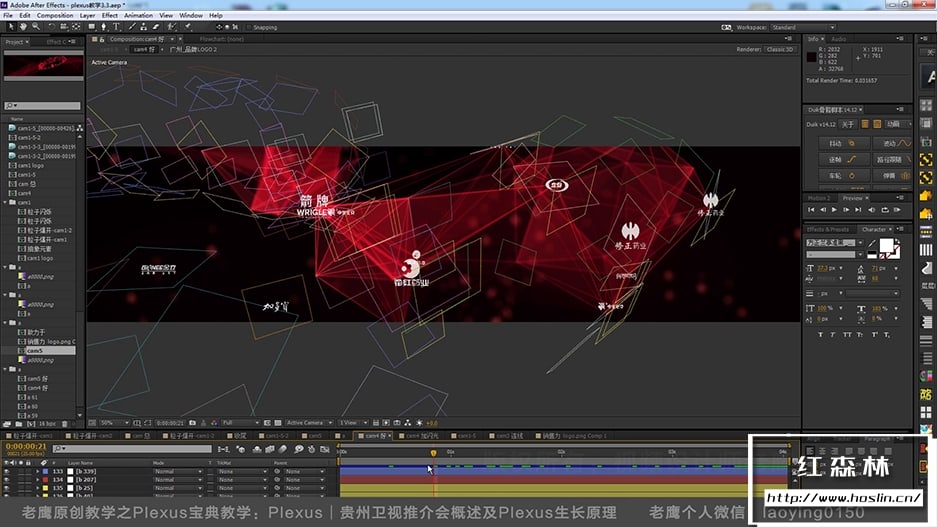The height and width of the screenshot is (527, 937).
Task: Select the Rotation tool
Action: (x=51, y=27)
